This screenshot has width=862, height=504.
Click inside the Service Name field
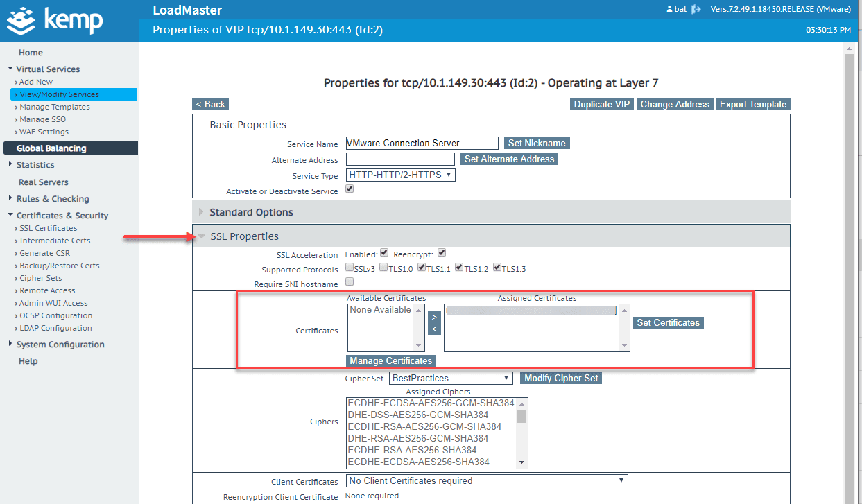421,143
